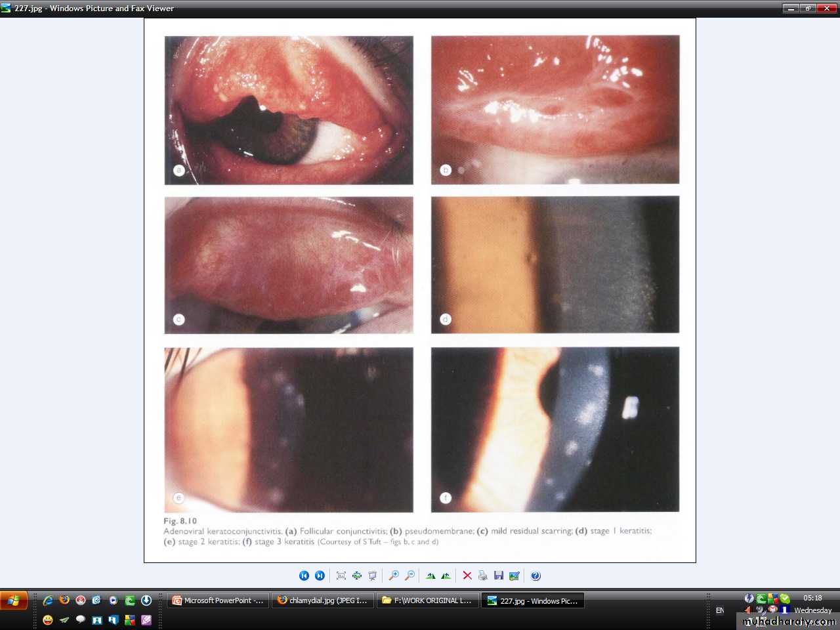
Task: Set image to best fit
Action: [341, 576]
